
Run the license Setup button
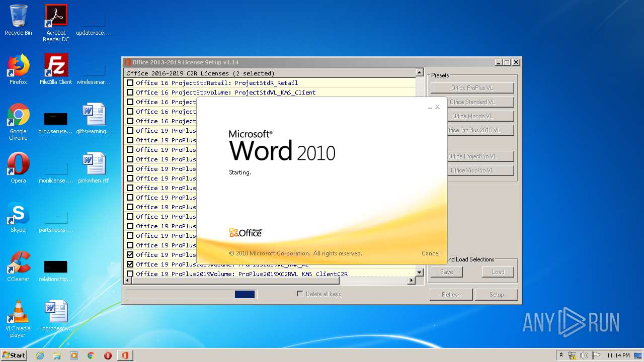pyautogui.click(x=497, y=295)
